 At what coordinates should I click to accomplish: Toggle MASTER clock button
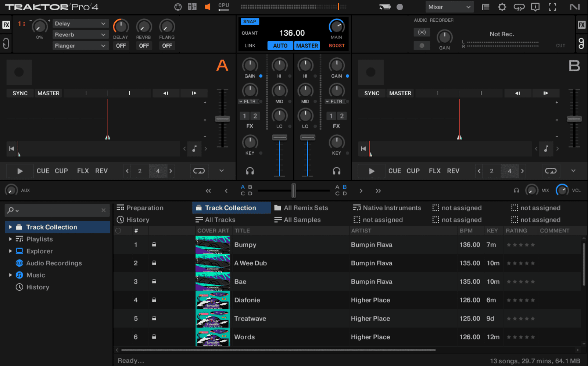(307, 46)
